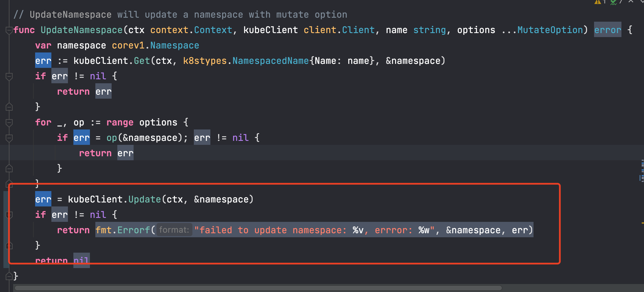Collapse the first if err block fold marker
Viewport: 644px width, 292px height.
9,76
